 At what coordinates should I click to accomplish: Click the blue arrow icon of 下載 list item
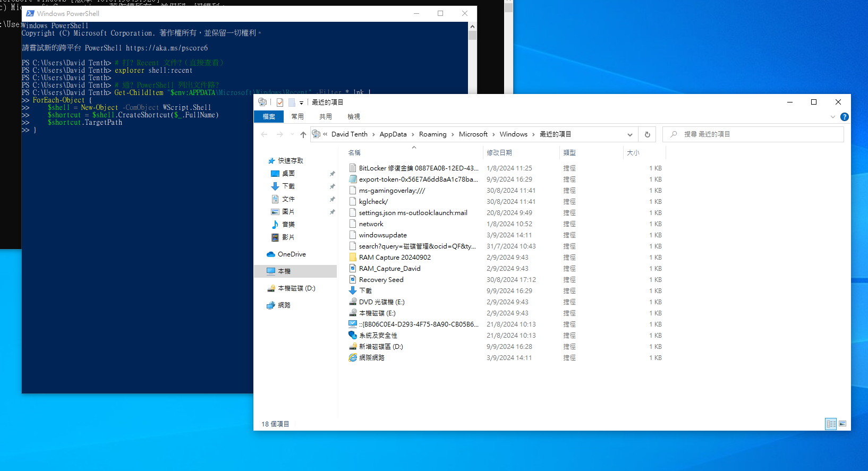coord(353,291)
